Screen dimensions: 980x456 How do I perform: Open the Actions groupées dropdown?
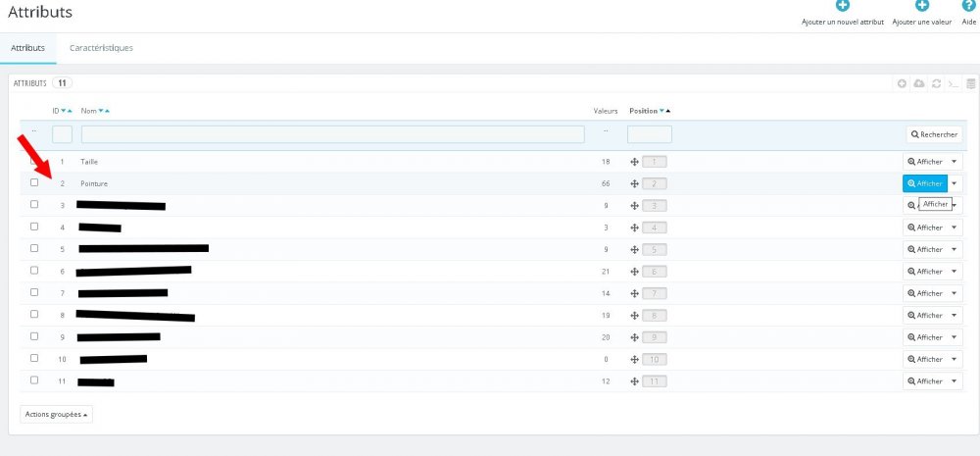point(56,414)
